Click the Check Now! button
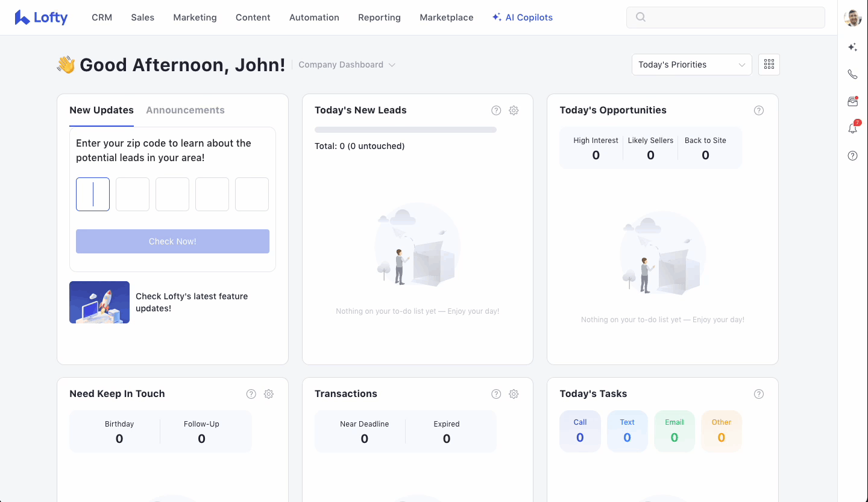 click(172, 241)
